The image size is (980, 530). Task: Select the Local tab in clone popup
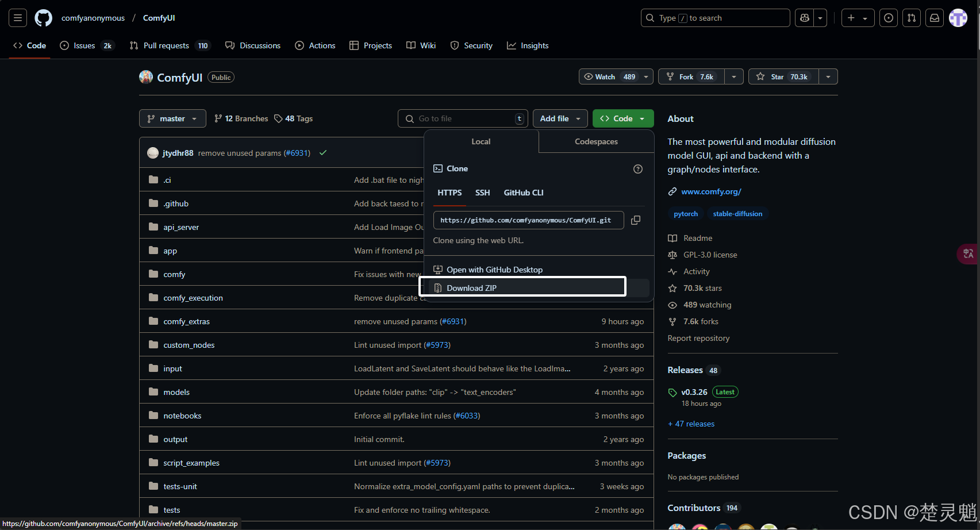tap(481, 141)
